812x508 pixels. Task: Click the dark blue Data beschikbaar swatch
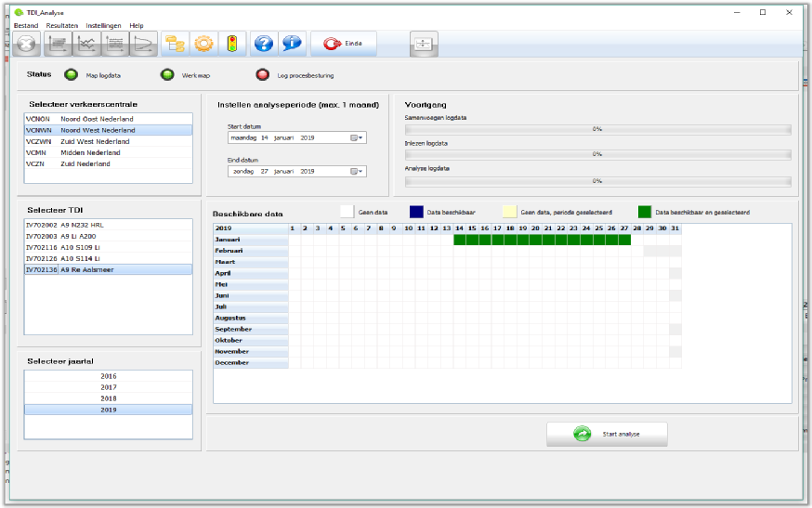(x=416, y=212)
